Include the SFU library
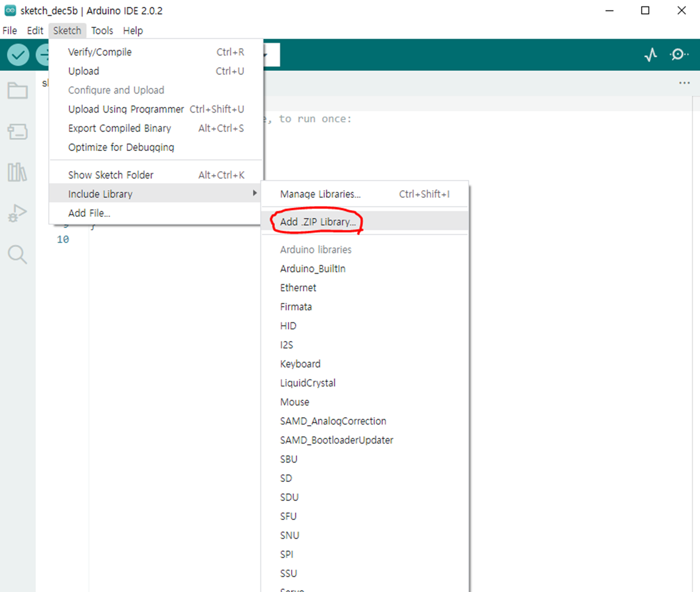Image resolution: width=700 pixels, height=592 pixels. pos(365,516)
